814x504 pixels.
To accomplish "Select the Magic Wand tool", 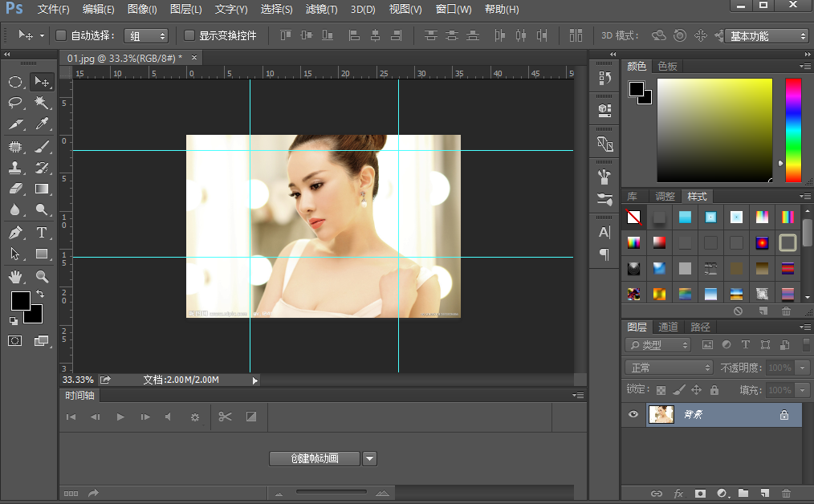I will pos(42,102).
